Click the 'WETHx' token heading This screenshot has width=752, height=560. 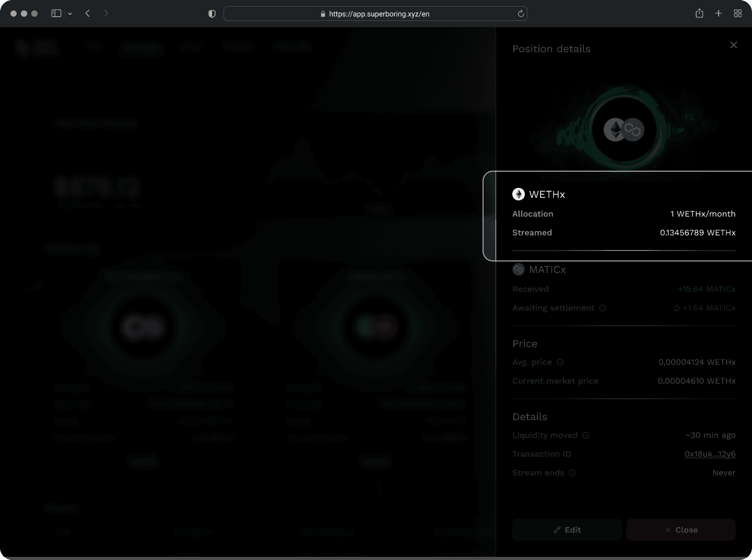pos(547,194)
